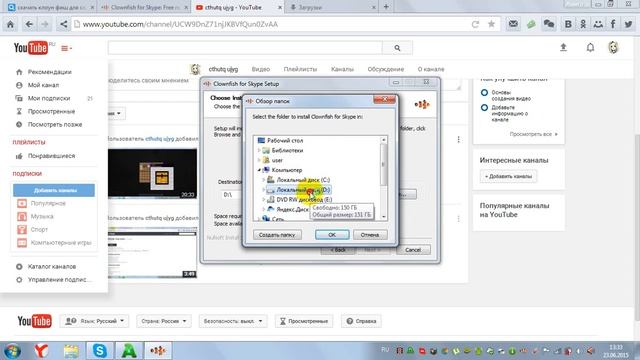Click the Создать папку button
This screenshot has width=640, height=360.
click(277, 235)
